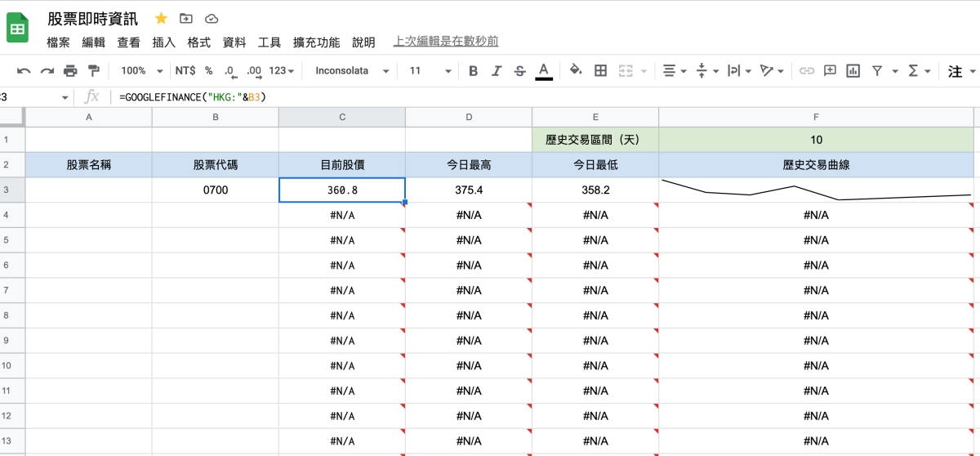Image resolution: width=980 pixels, height=456 pixels.
Task: Select the paint format roller tool
Action: (x=93, y=71)
